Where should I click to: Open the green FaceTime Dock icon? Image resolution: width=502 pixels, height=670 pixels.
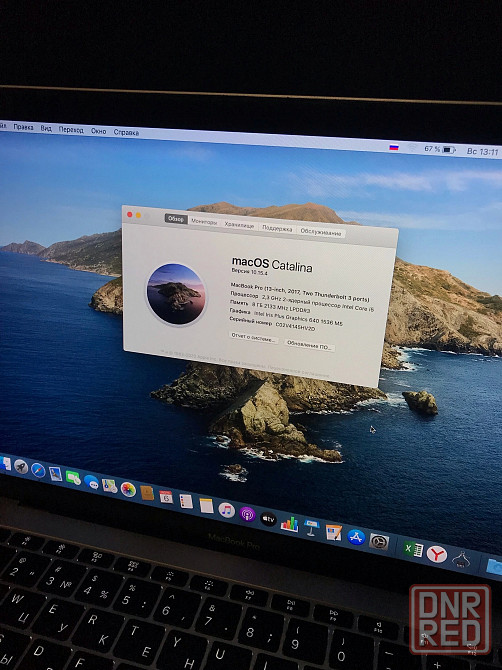(73, 478)
